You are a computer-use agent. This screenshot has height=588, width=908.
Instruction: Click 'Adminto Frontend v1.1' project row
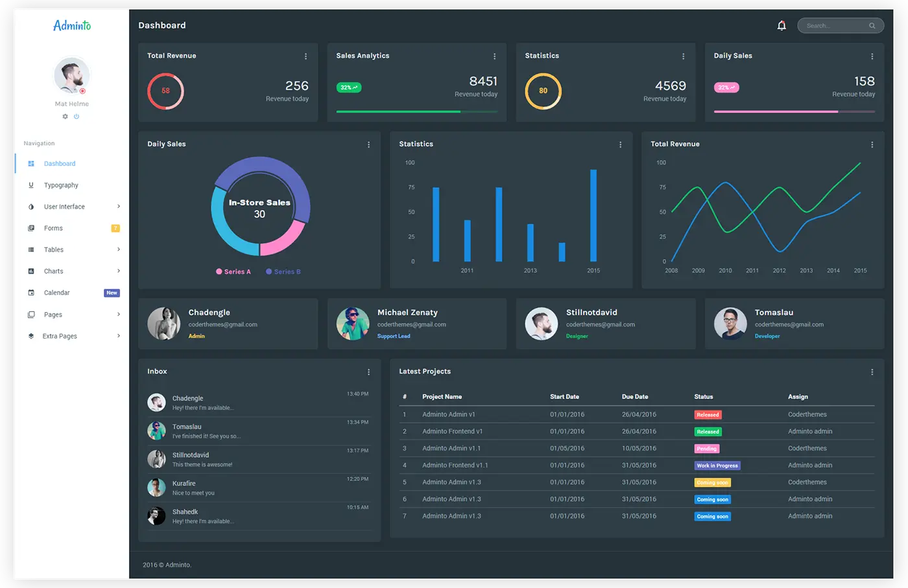(x=637, y=465)
